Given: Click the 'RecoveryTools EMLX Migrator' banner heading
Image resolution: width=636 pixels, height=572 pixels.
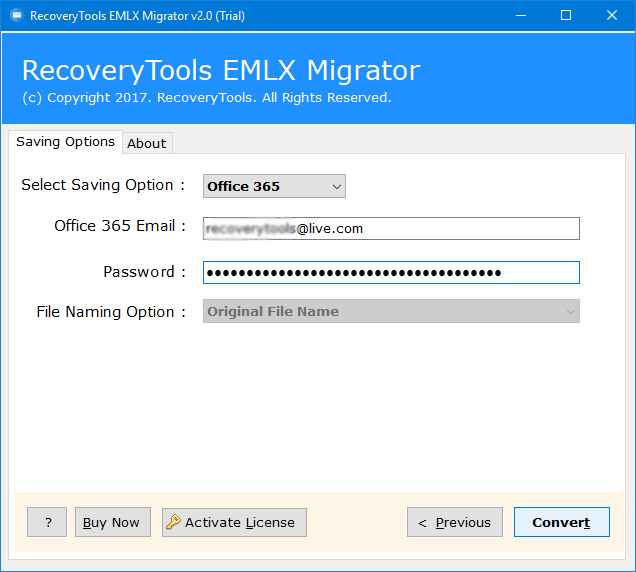Looking at the screenshot, I should 221,71.
